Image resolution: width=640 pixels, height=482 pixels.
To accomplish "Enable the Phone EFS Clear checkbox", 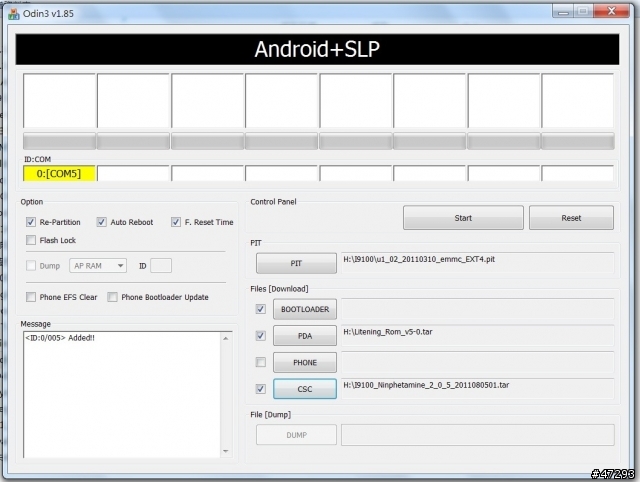I will (31, 297).
